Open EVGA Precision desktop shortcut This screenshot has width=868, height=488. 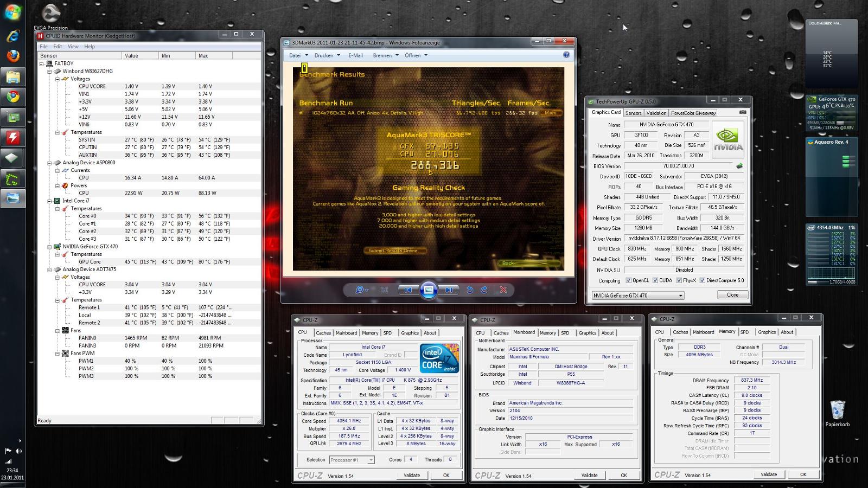[x=50, y=16]
